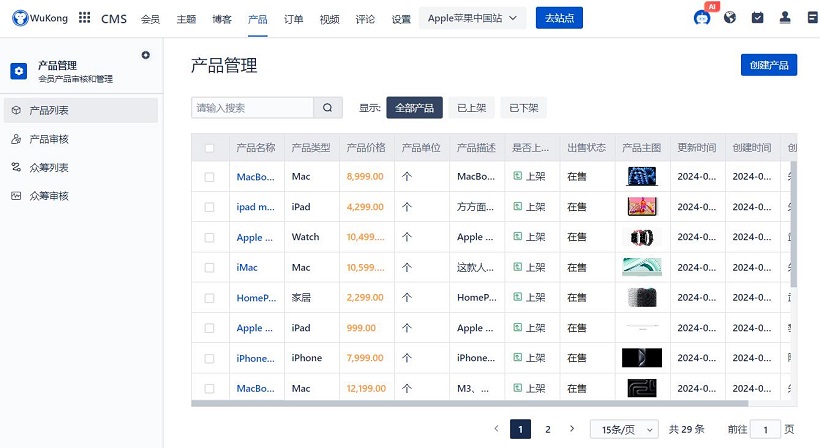The image size is (820, 448).
Task: Open the 订单 menu
Action: pyautogui.click(x=293, y=19)
